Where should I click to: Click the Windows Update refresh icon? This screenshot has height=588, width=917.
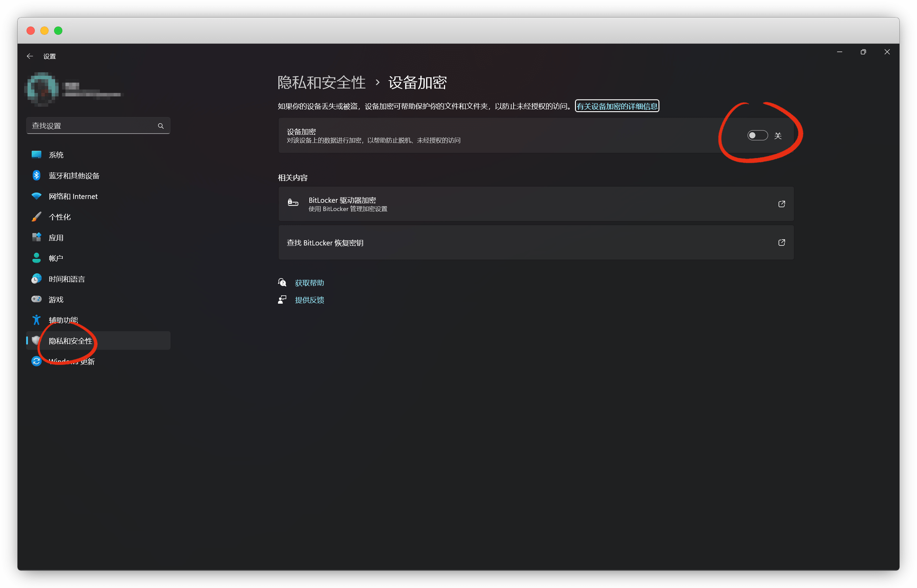pyautogui.click(x=36, y=361)
